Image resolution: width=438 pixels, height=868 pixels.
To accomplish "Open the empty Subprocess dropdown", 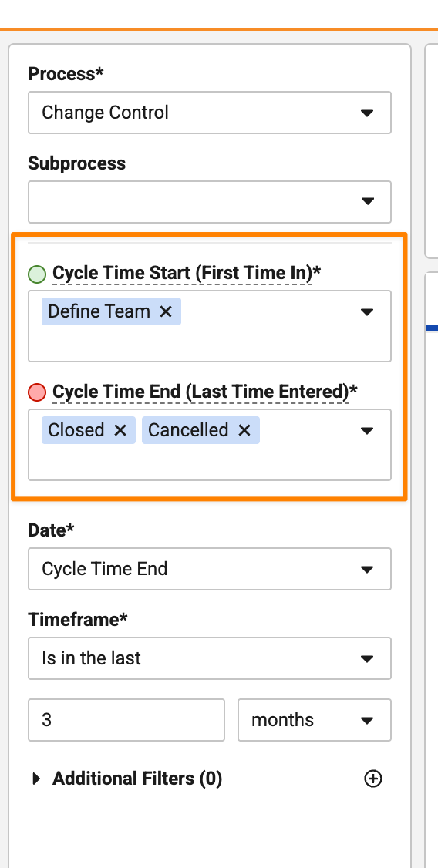I will pyautogui.click(x=210, y=202).
